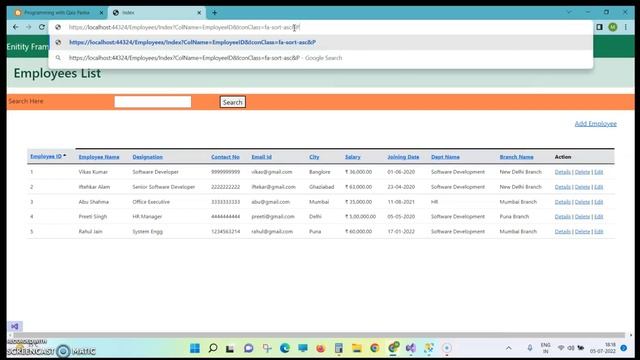
Task: Open the calculator icon on taskbar
Action: tap(338, 348)
